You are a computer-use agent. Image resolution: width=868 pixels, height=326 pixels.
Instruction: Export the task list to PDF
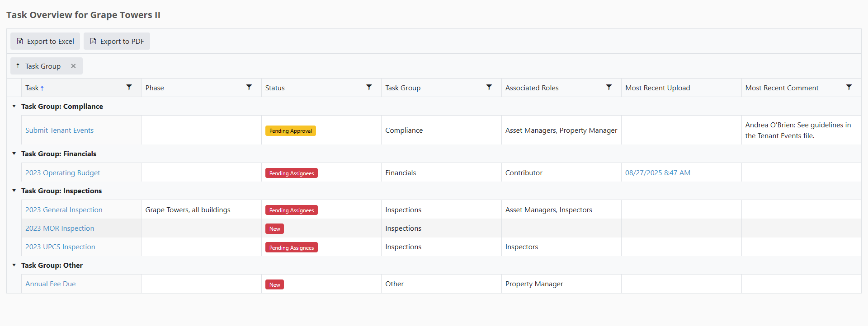pos(117,41)
